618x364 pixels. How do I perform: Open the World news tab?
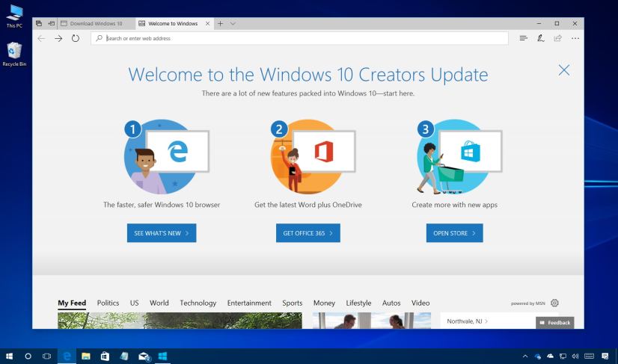click(159, 303)
